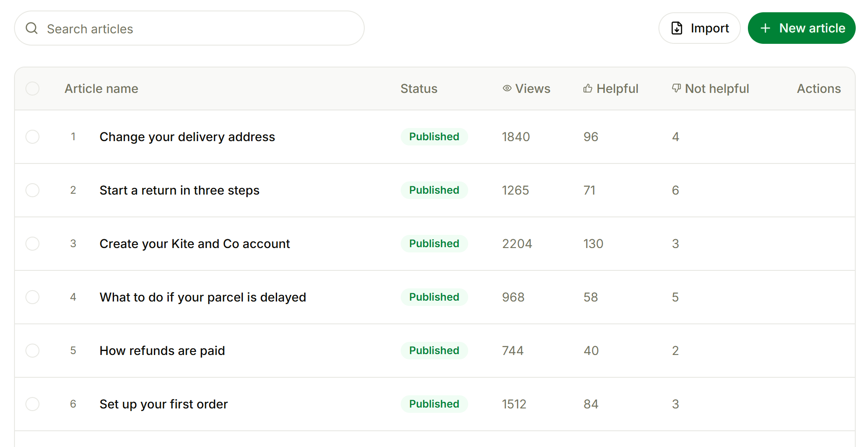The width and height of the screenshot is (868, 447).
Task: Tick the checkbox for How refunds are paid
Action: pos(32,351)
